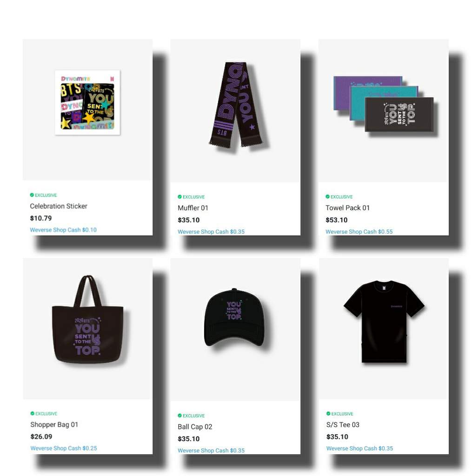Click the Towel Pack 01 product name

347,208
